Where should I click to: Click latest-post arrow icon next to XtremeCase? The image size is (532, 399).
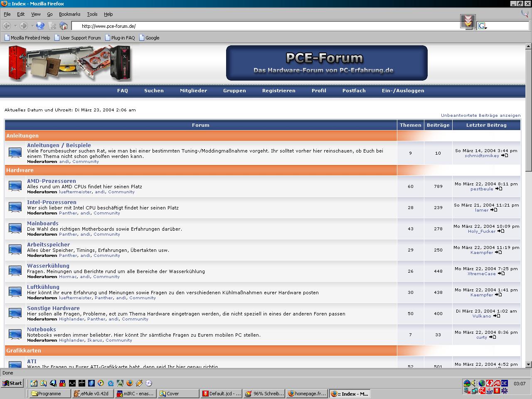(501, 273)
